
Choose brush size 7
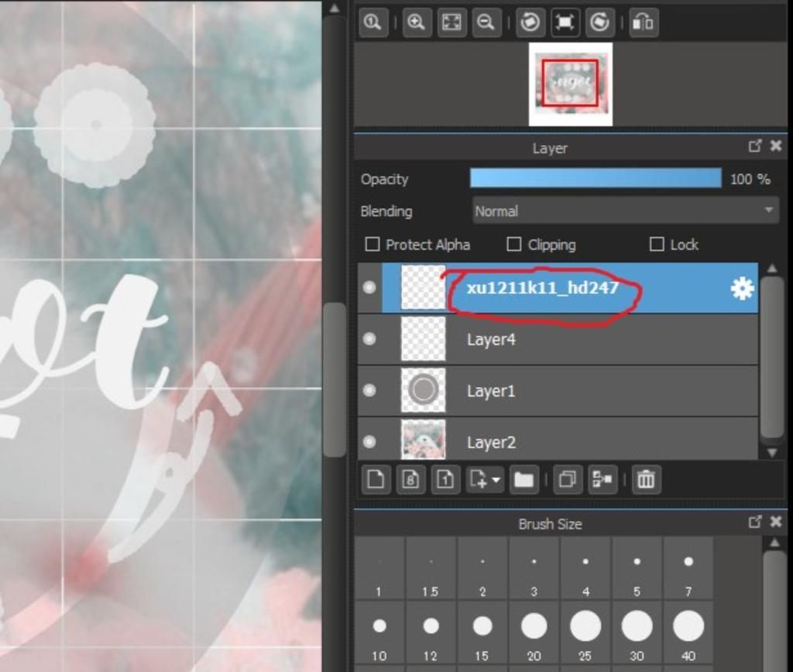(x=688, y=569)
